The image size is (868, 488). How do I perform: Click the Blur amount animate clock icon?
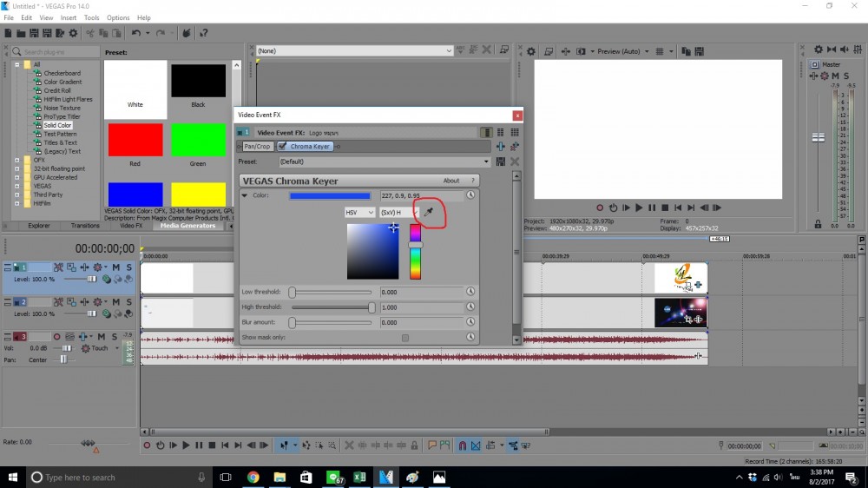pos(470,322)
